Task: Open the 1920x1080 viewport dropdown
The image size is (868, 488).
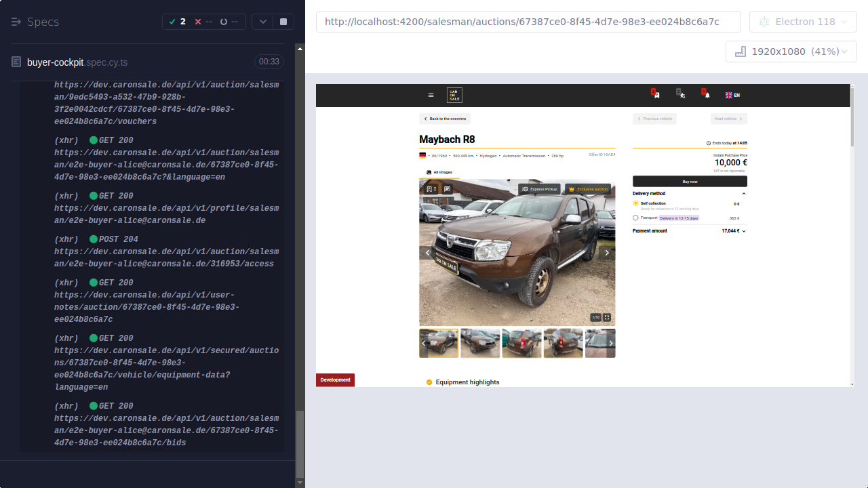Action: pyautogui.click(x=791, y=51)
